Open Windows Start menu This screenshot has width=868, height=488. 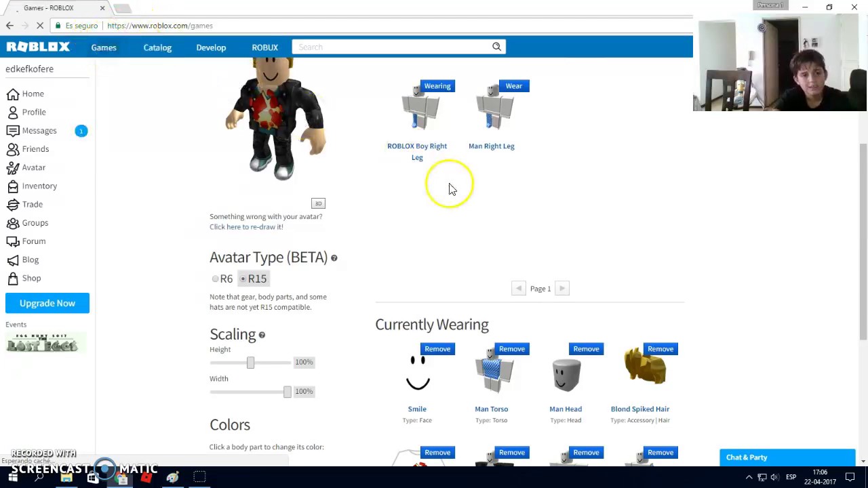13,478
